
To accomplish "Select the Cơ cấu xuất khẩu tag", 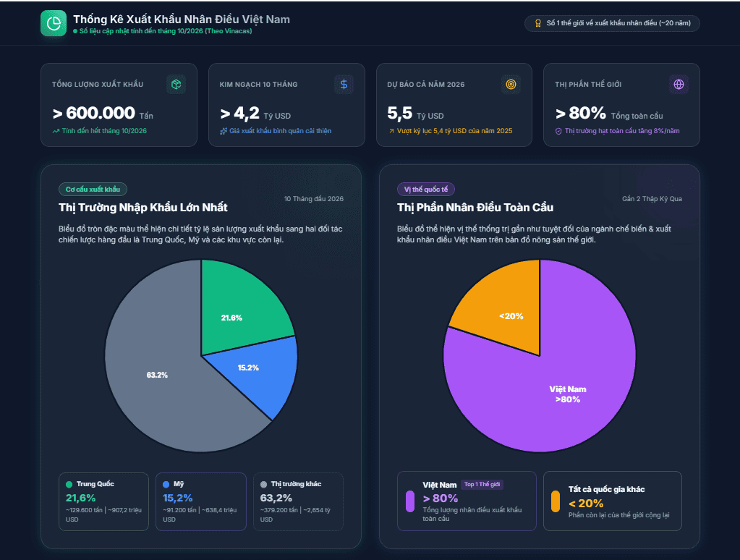I will (93, 190).
